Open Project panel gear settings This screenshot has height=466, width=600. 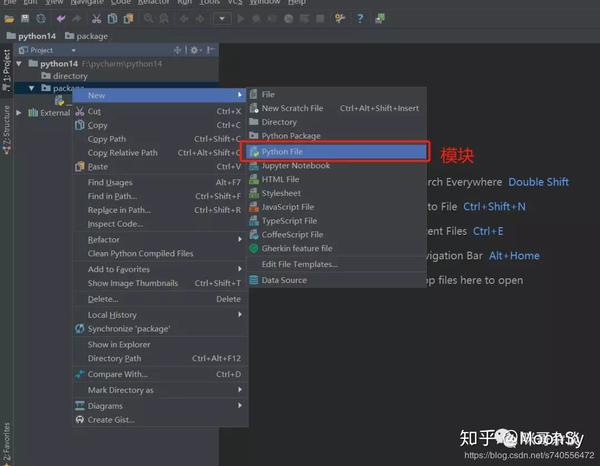tap(195, 50)
